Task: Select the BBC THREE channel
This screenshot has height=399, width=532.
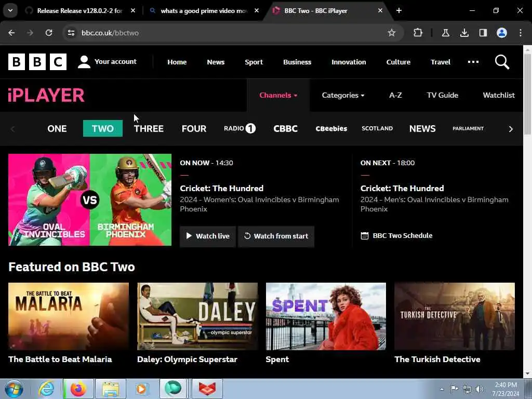Action: 149,129
